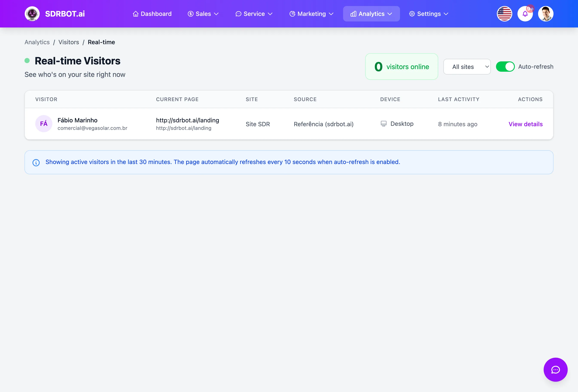Expand the Settings menu chevron
This screenshot has height=392, width=578.
click(446, 14)
